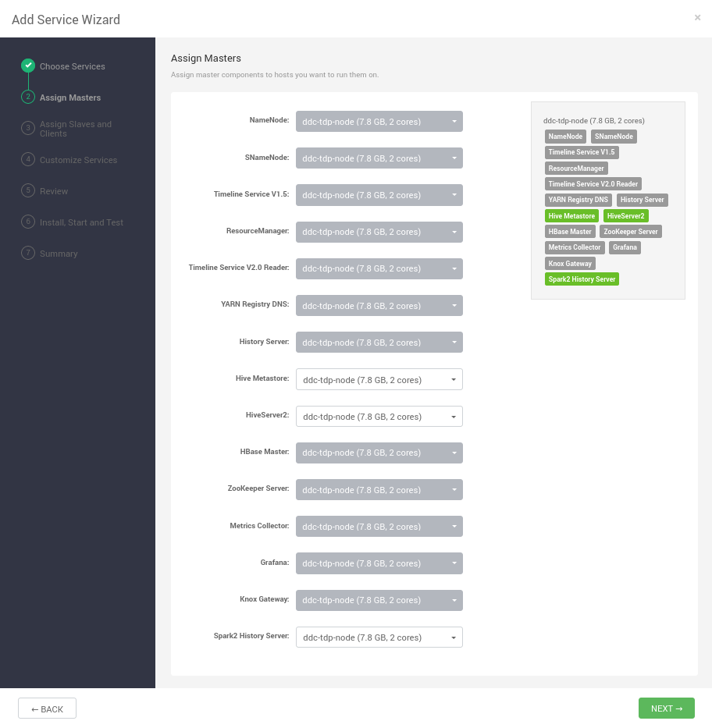
Task: Click the green checkmark step icon
Action: point(28,66)
